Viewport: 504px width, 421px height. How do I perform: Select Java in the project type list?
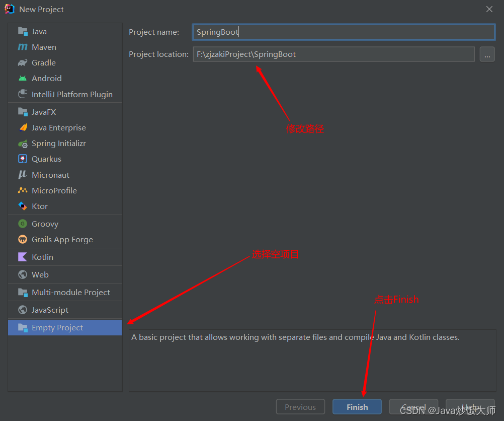[39, 32]
